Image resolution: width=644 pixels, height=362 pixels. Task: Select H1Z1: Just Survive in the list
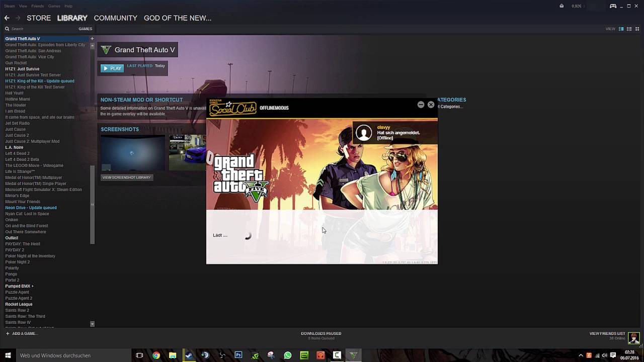pyautogui.click(x=22, y=69)
